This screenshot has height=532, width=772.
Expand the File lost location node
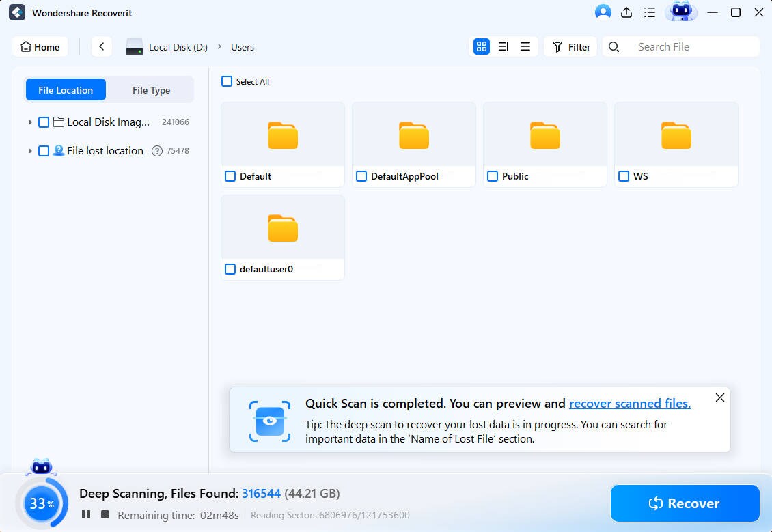30,150
